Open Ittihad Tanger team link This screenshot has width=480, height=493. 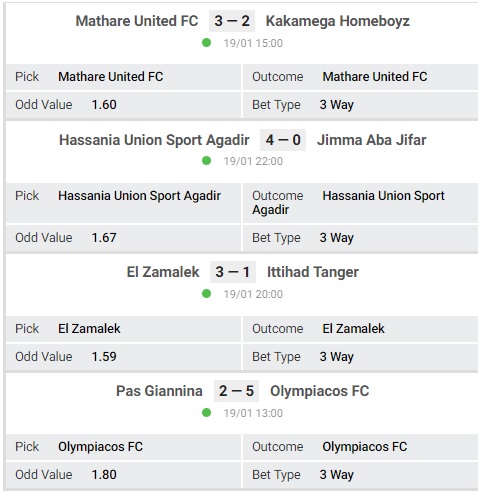click(313, 272)
